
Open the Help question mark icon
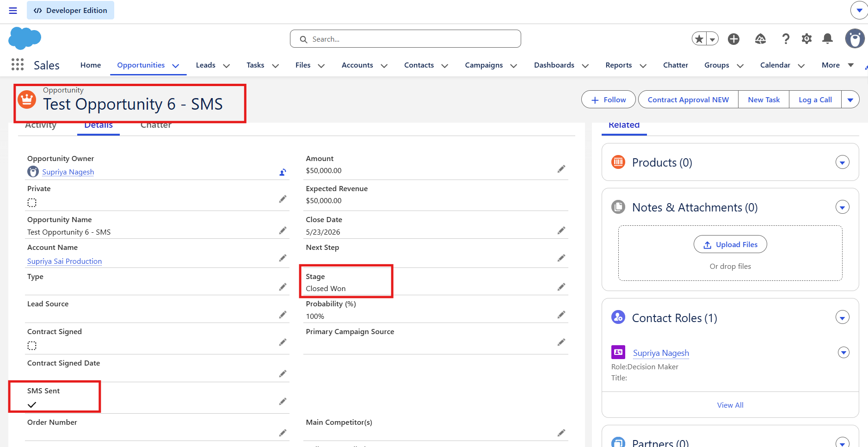click(x=785, y=39)
